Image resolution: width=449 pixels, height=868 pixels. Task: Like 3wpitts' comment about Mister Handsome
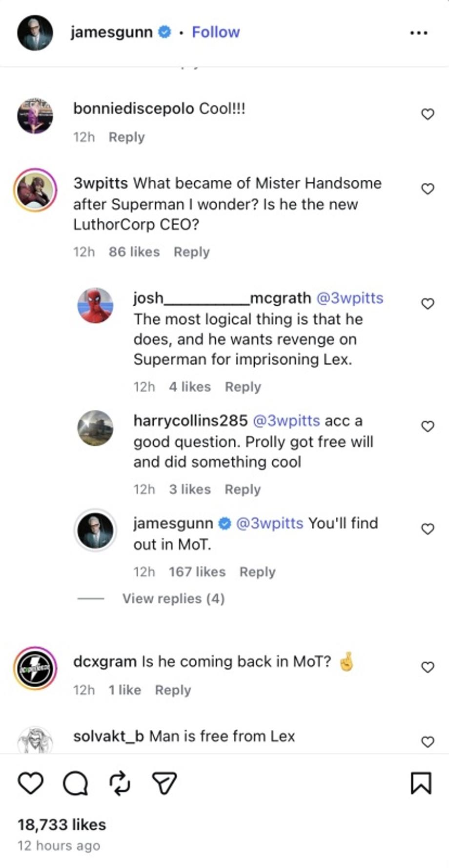(x=428, y=189)
